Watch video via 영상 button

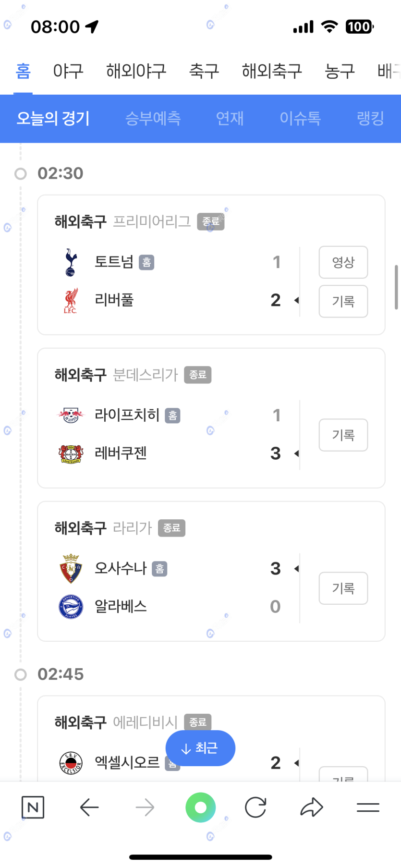[343, 262]
